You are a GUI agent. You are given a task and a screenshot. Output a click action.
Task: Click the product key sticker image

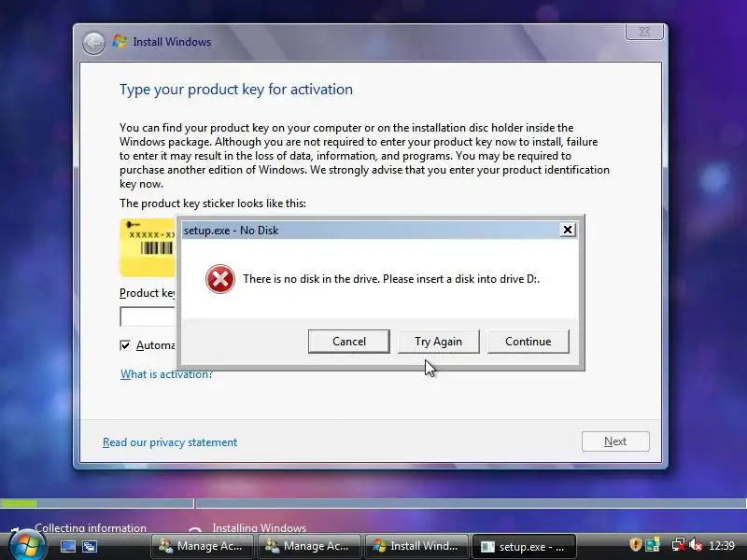tap(148, 247)
